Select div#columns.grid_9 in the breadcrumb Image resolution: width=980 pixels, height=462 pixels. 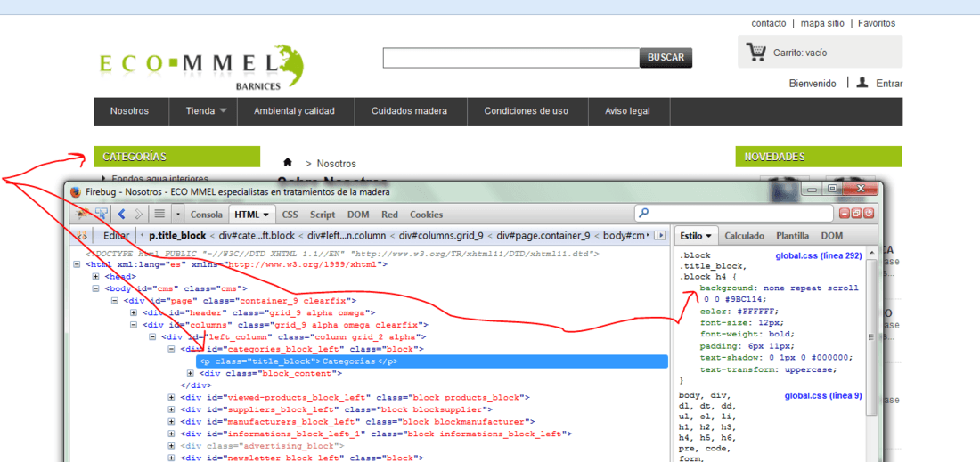tap(443, 235)
